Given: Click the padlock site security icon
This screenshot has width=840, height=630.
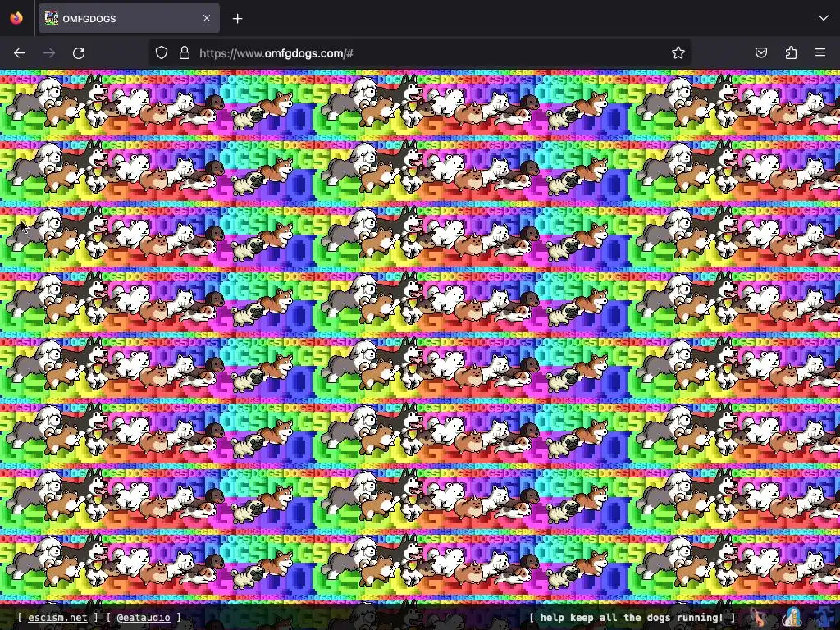Looking at the screenshot, I should (x=185, y=53).
